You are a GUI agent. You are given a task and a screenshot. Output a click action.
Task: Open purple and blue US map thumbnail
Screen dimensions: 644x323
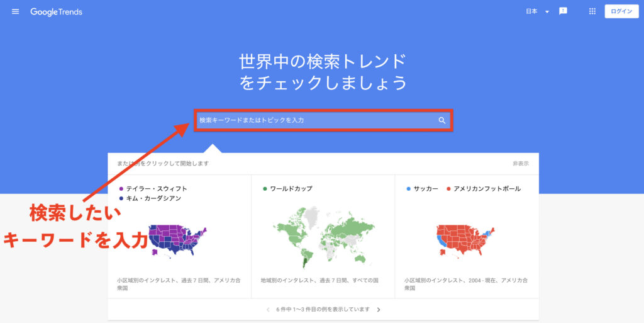pos(177,241)
